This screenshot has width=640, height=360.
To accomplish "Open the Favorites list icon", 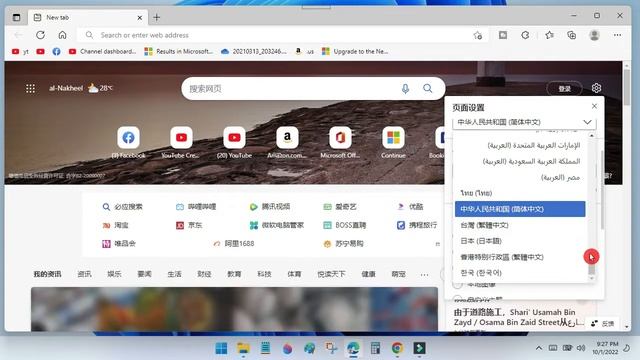I will [x=549, y=35].
